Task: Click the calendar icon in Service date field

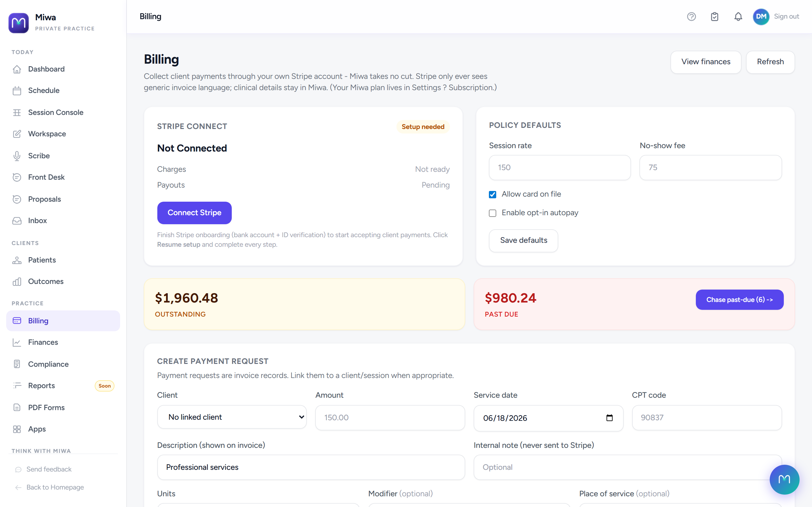Action: (x=609, y=418)
